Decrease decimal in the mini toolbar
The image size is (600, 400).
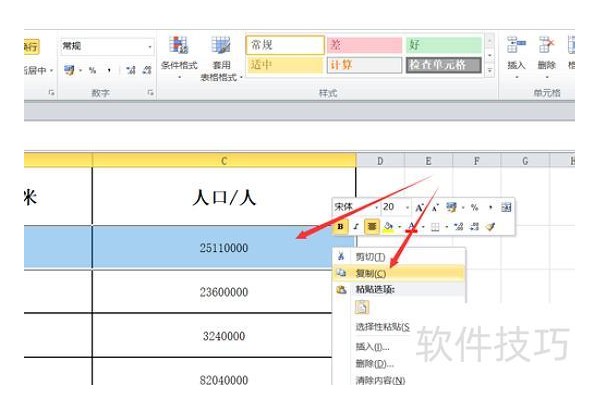tap(474, 227)
